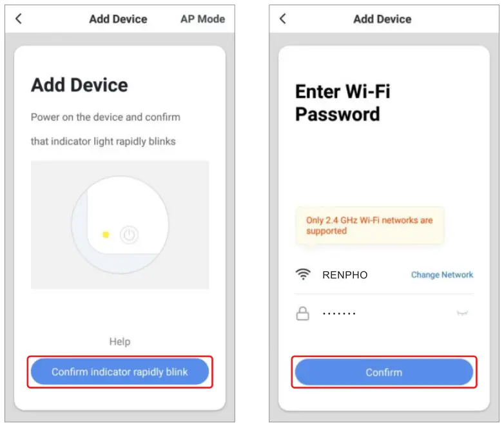
Task: Go back from the Enter Wi-Fi Password screen
Action: tap(282, 19)
